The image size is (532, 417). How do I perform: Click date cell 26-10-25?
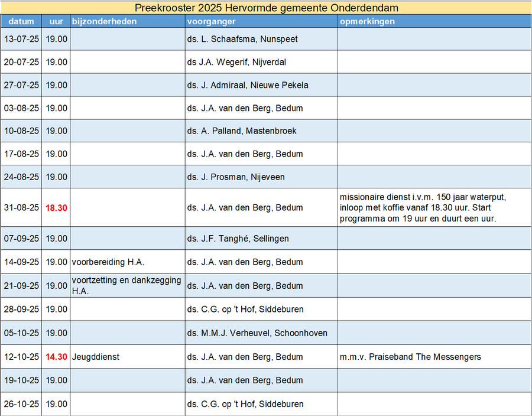(x=21, y=404)
